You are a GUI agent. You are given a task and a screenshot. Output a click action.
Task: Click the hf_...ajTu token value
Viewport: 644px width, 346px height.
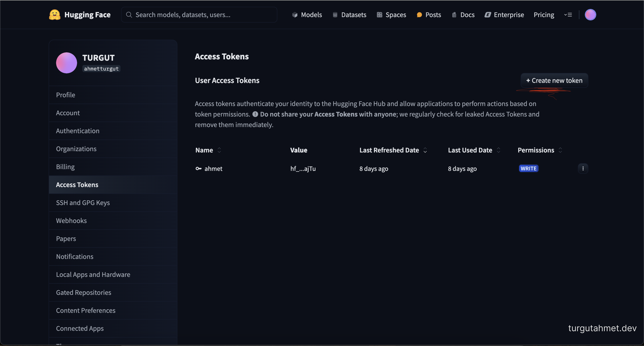coord(303,169)
